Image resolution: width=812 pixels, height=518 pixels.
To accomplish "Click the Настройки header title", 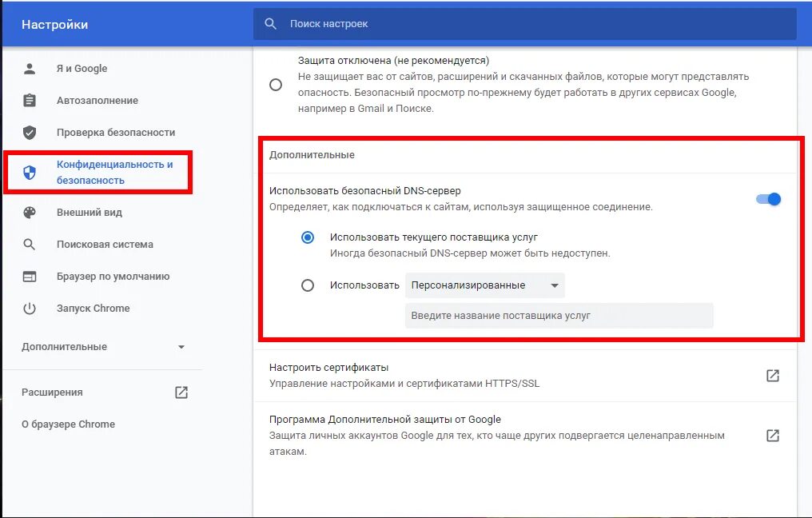I will (x=55, y=24).
